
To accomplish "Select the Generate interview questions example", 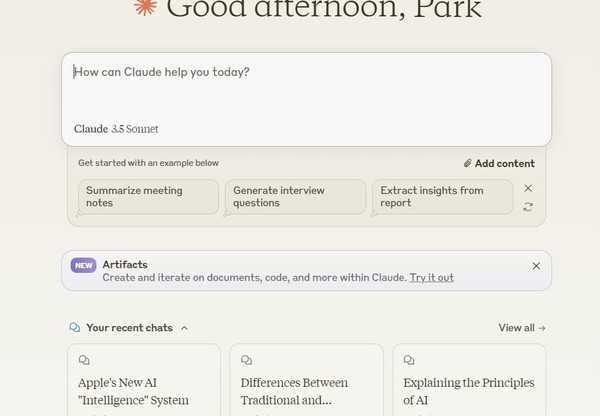I will (x=295, y=196).
